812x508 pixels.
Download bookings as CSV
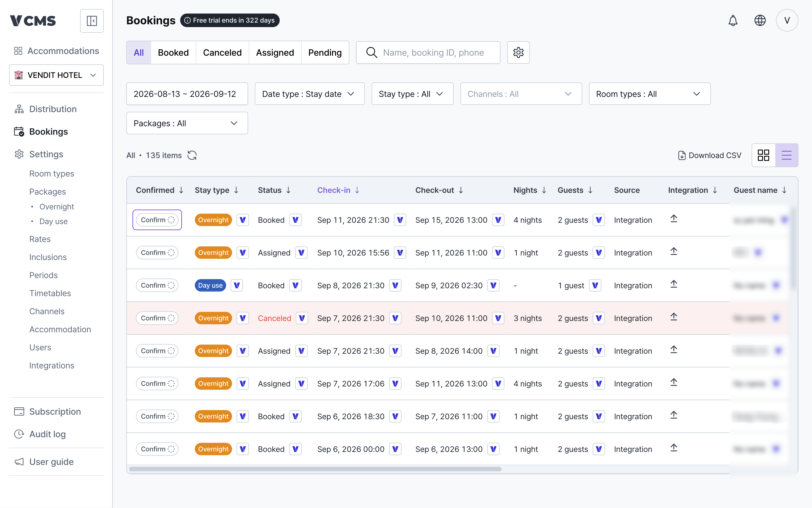710,155
